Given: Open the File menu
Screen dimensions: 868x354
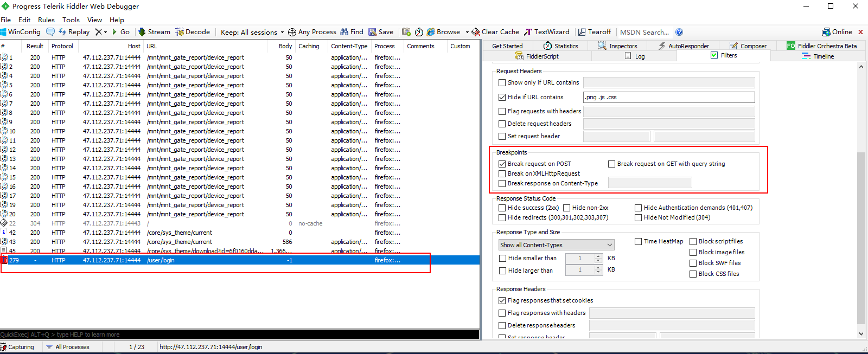Looking at the screenshot, I should point(6,20).
